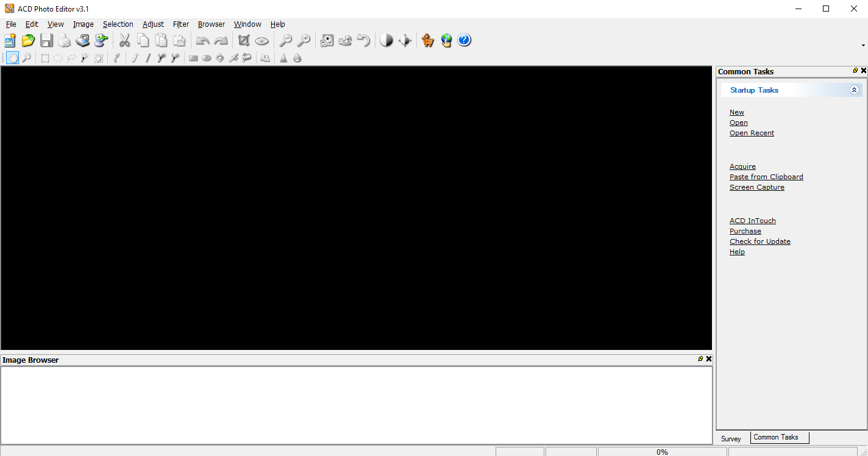The width and height of the screenshot is (868, 456).
Task: Open the View menu
Action: (x=55, y=24)
